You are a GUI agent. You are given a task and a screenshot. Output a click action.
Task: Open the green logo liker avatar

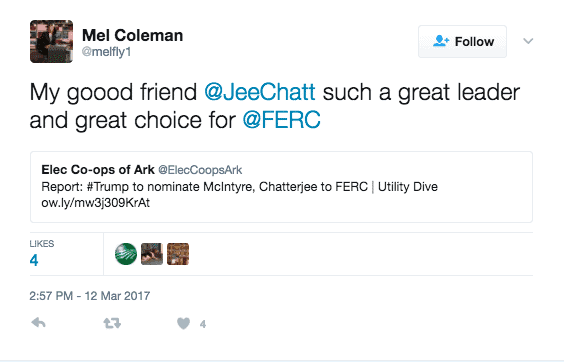coord(126,254)
